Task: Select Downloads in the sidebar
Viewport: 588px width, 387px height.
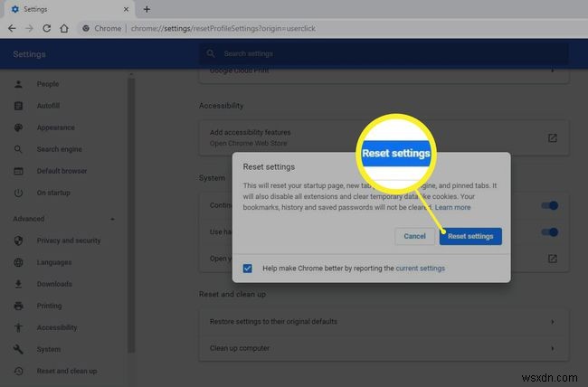Action: click(x=54, y=284)
